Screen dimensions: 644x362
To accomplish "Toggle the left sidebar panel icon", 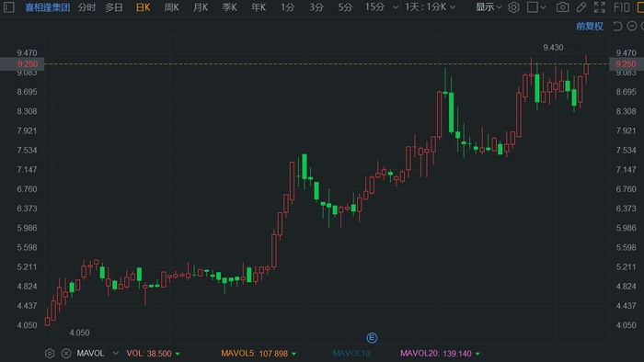I will point(9,7).
